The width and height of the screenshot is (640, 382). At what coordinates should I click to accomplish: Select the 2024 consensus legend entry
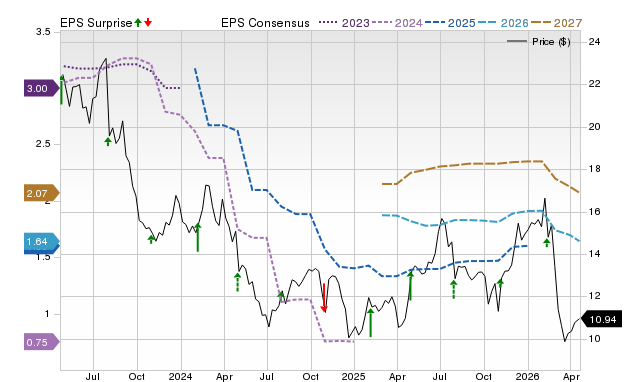tap(397, 23)
